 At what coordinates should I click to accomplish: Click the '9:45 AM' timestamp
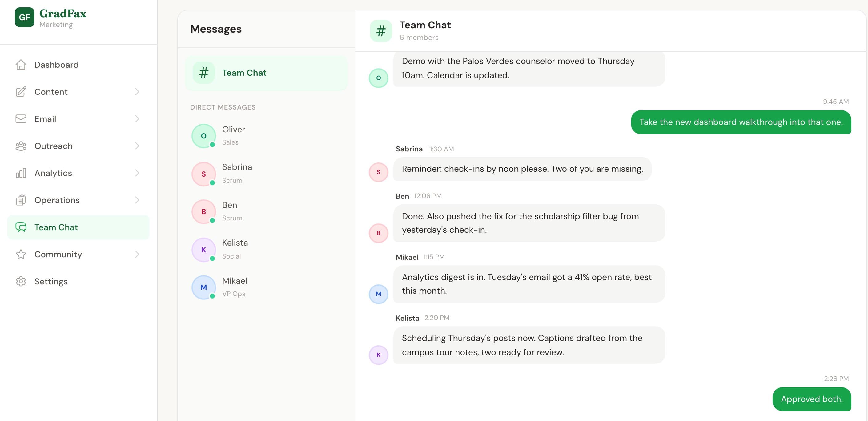pos(836,102)
